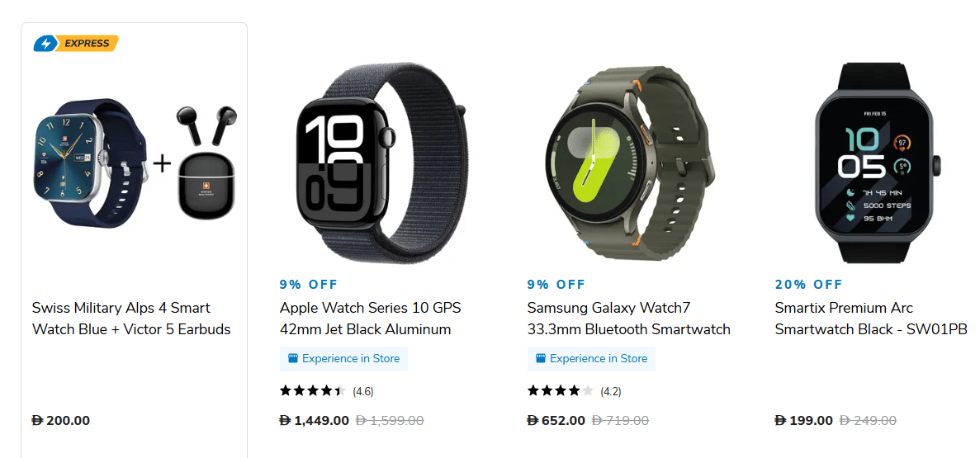Open Smartix Premium Arc Smartwatch Black title

pos(871,318)
